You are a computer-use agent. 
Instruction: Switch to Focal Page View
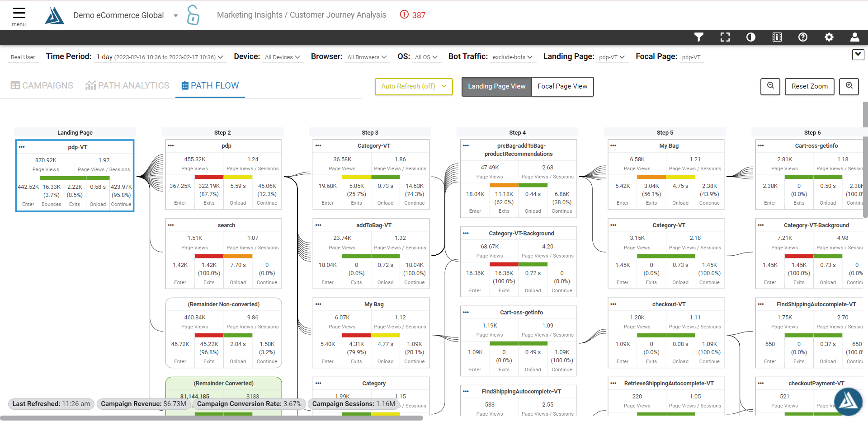tap(562, 86)
